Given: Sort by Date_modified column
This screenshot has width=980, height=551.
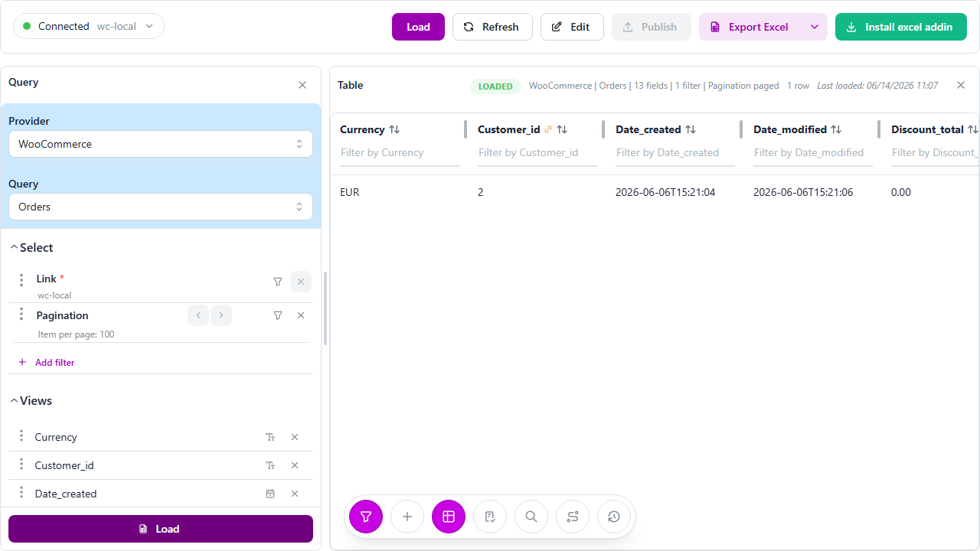Looking at the screenshot, I should (x=836, y=129).
